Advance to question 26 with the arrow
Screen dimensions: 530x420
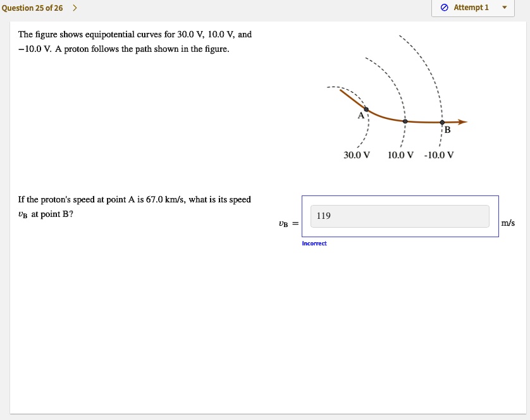coord(75,8)
